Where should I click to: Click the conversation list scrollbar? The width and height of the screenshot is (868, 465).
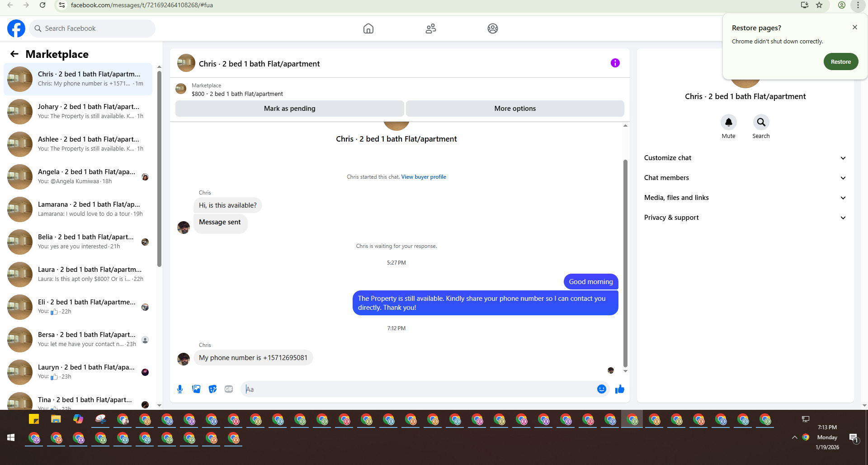(x=159, y=170)
